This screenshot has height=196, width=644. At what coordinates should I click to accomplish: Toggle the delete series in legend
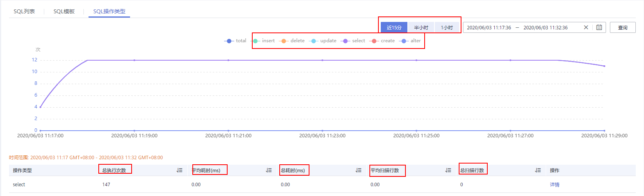tap(292, 41)
